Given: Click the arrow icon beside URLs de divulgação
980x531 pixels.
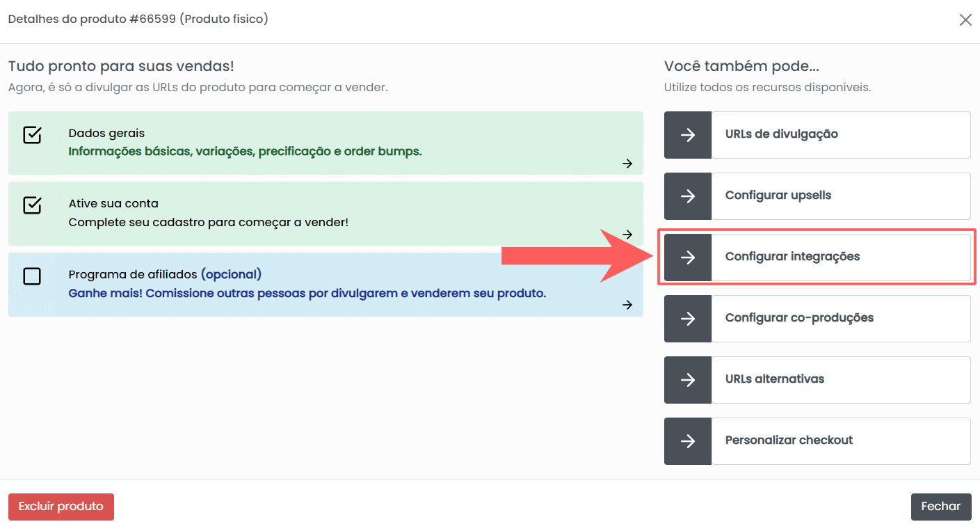Looking at the screenshot, I should pos(688,135).
